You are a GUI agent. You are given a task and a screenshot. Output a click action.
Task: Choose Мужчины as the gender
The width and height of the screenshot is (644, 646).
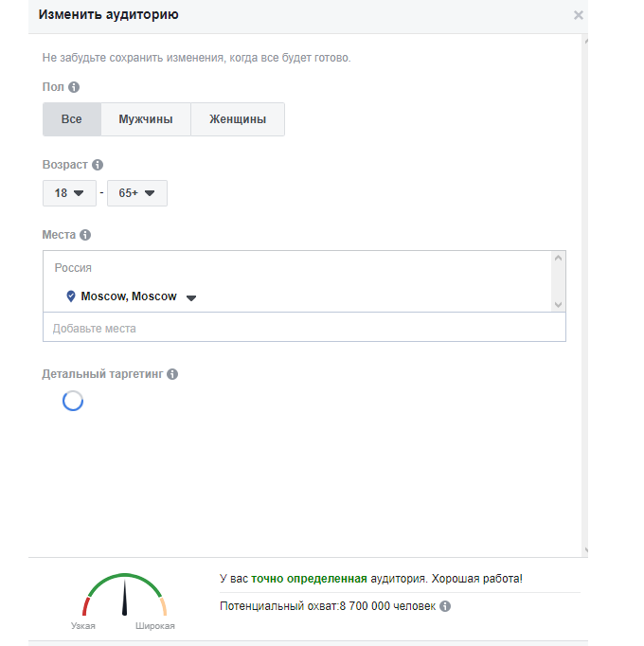click(146, 119)
